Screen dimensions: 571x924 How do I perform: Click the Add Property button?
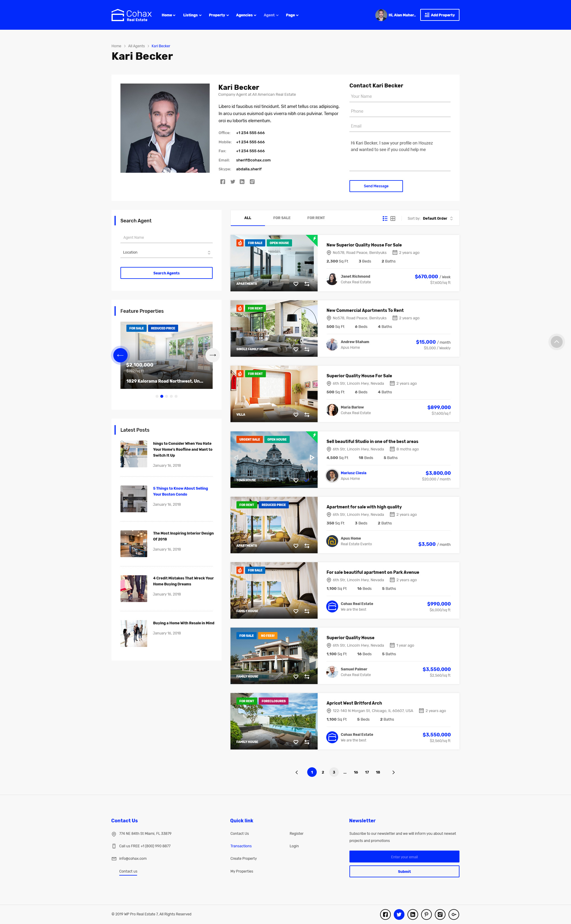[440, 15]
